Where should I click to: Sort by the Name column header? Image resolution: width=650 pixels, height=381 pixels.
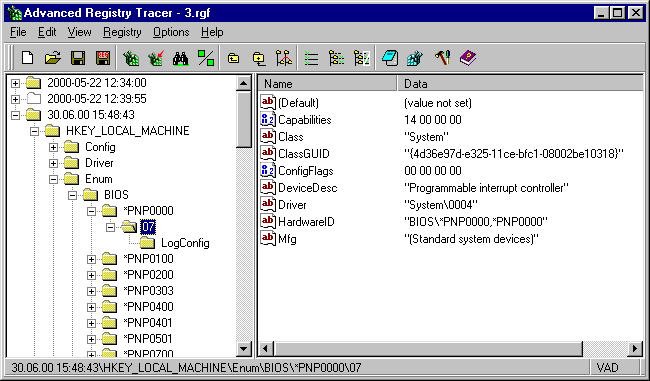pyautogui.click(x=327, y=84)
